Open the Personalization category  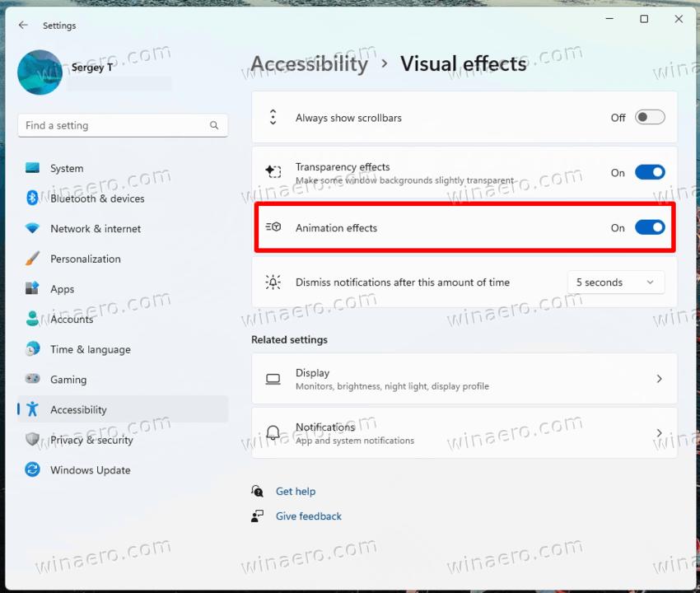tap(123, 259)
